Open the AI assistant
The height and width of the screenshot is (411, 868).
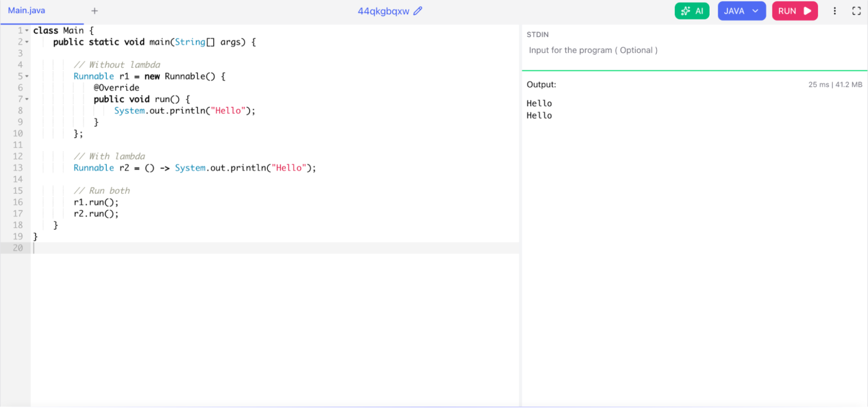coord(692,11)
